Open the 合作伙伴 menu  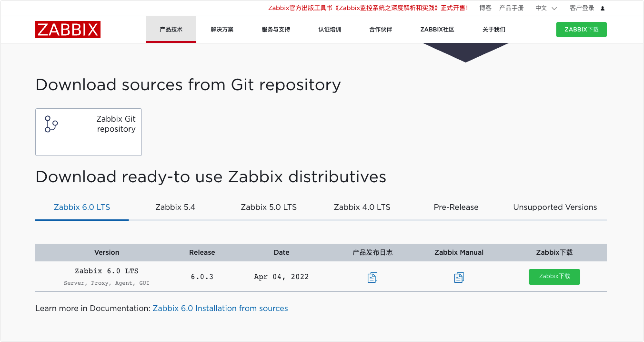tap(381, 30)
